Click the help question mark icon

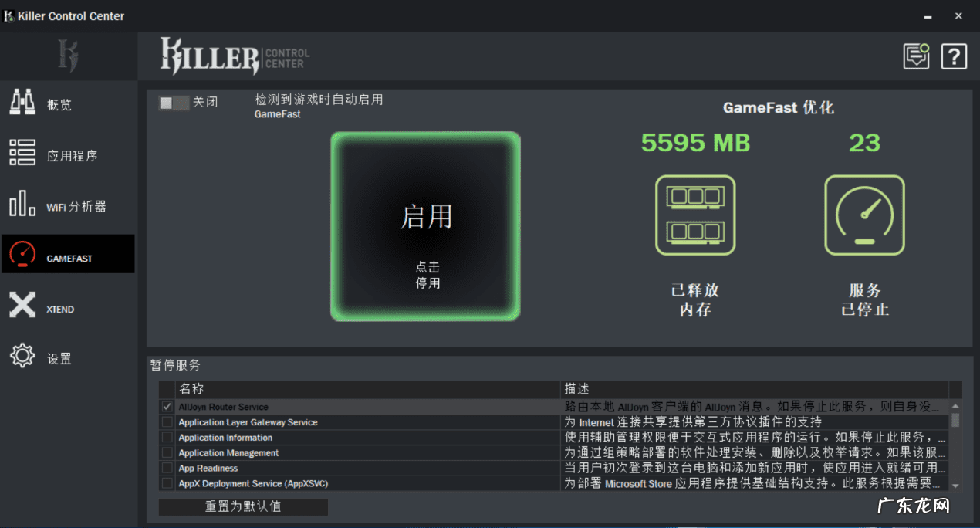[954, 56]
